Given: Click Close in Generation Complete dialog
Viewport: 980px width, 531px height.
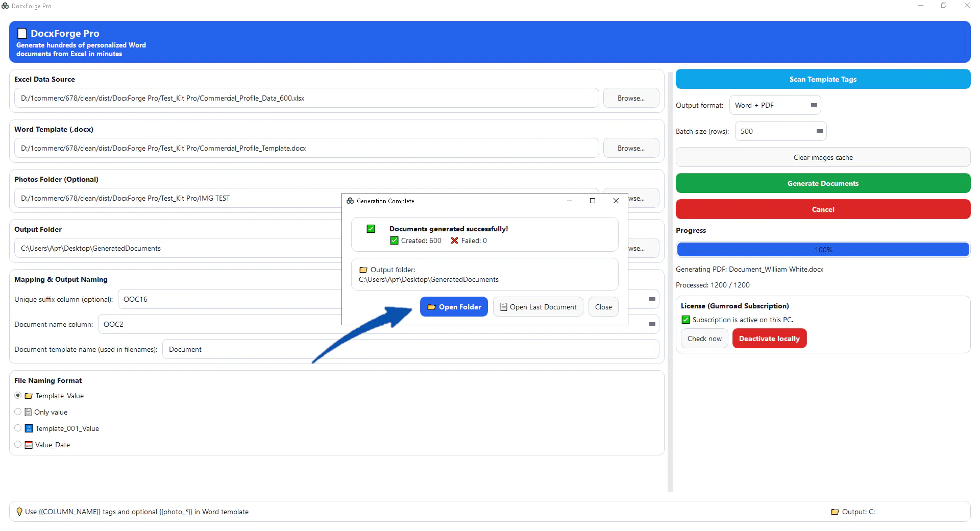Looking at the screenshot, I should pos(603,307).
